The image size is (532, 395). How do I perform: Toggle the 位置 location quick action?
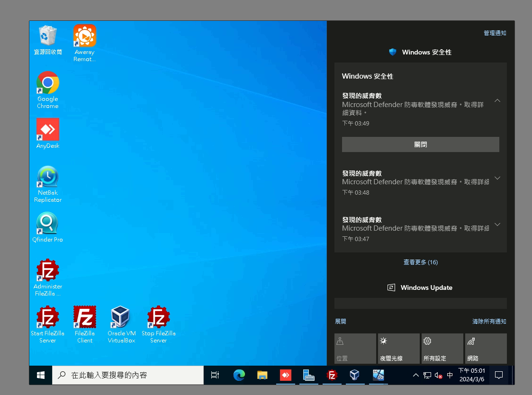click(355, 349)
